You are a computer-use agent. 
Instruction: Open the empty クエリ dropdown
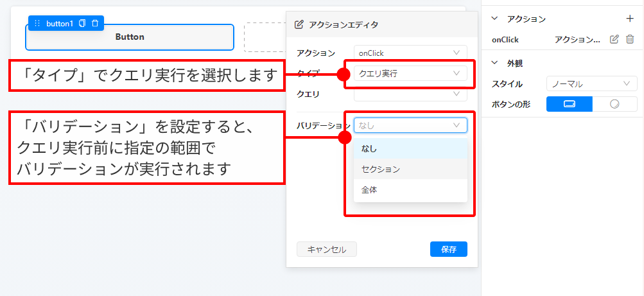pyautogui.click(x=410, y=94)
